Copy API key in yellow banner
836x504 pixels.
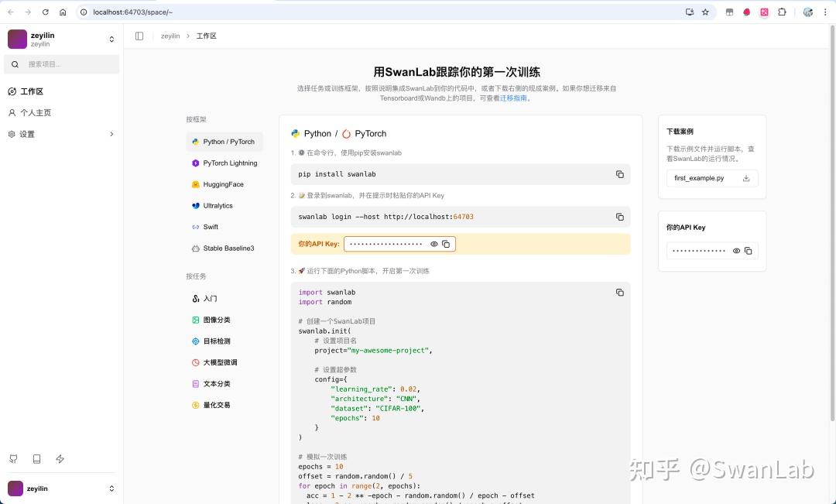[x=447, y=245]
